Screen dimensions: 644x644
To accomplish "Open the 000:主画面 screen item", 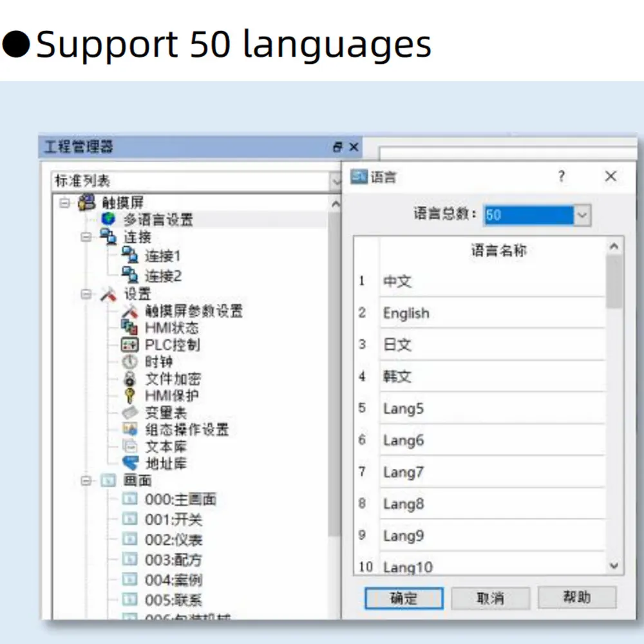I will pyautogui.click(x=180, y=500).
